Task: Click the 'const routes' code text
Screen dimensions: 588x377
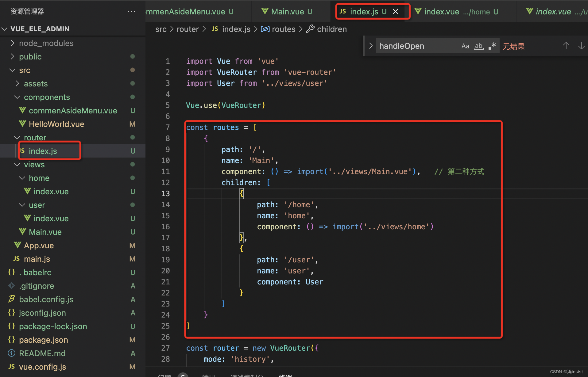Action: point(212,127)
